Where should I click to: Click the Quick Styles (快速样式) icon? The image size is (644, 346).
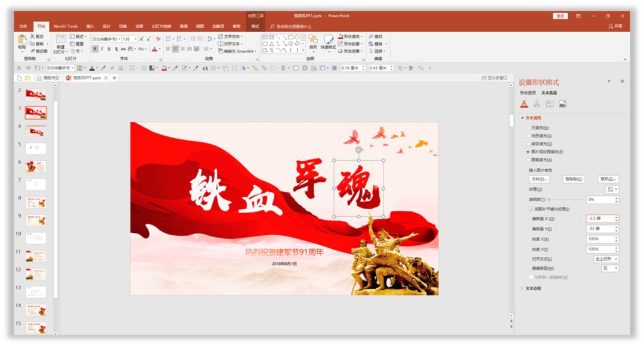point(328,40)
